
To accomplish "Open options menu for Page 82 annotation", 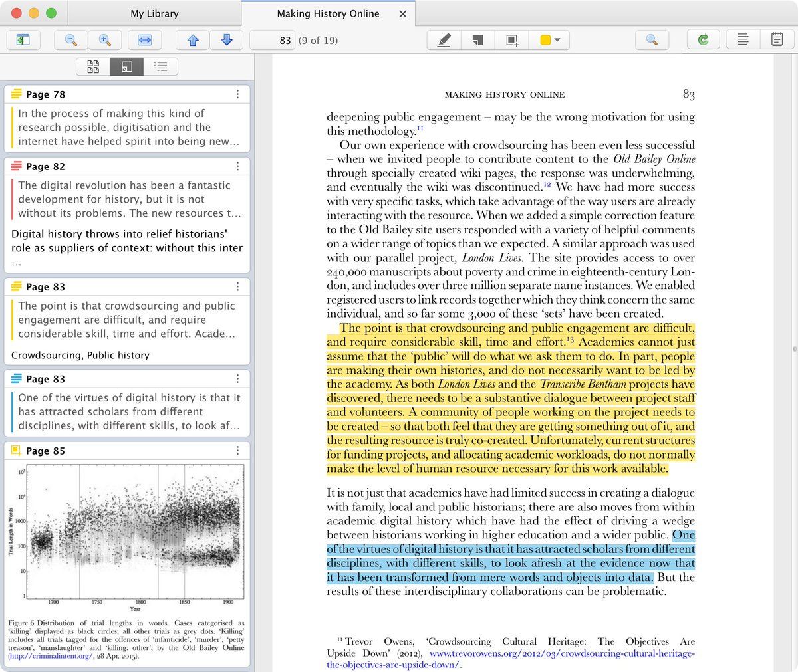I will (x=237, y=166).
